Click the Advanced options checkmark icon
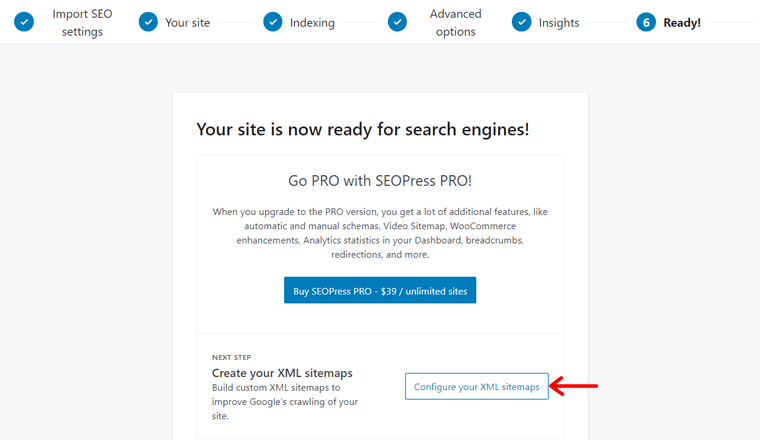The height and width of the screenshot is (440, 760). click(397, 22)
